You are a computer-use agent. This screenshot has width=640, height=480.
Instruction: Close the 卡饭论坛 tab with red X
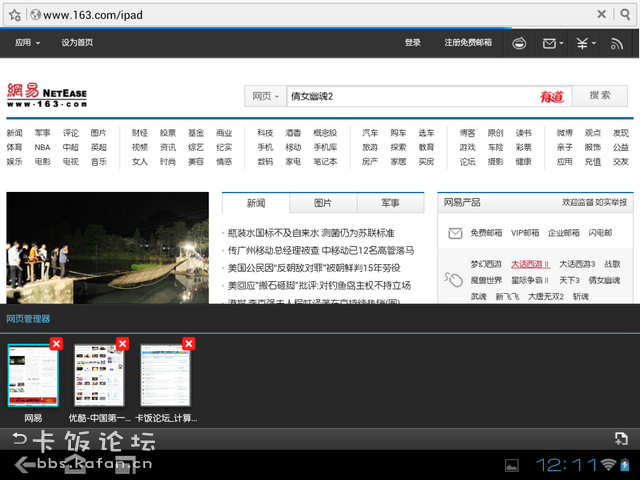pos(189,344)
